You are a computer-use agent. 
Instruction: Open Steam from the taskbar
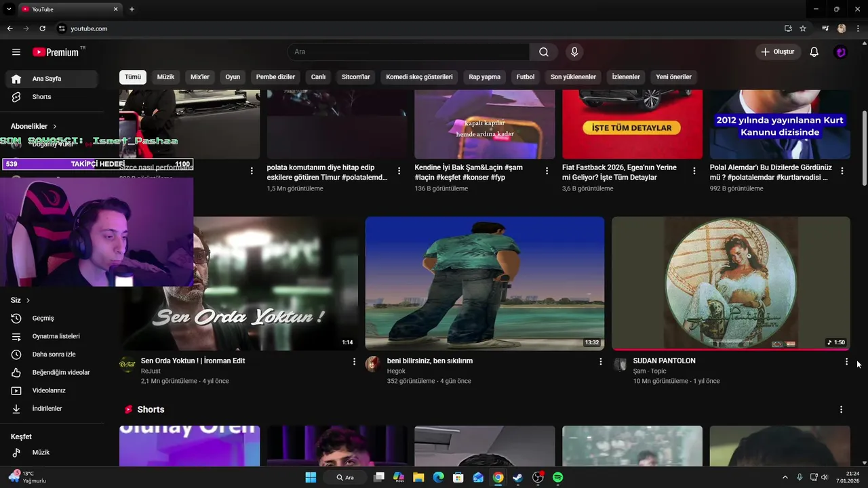pyautogui.click(x=517, y=478)
